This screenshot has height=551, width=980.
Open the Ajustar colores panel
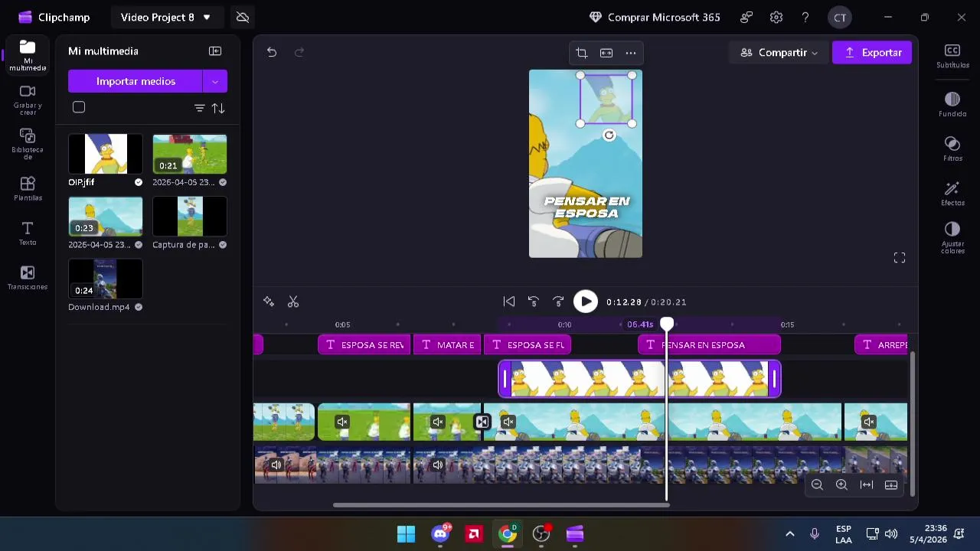[952, 238]
